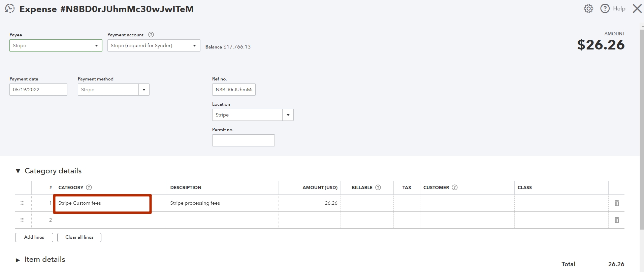Viewport: 644px width, 272px height.
Task: Click the Help question mark icon
Action: point(605,8)
